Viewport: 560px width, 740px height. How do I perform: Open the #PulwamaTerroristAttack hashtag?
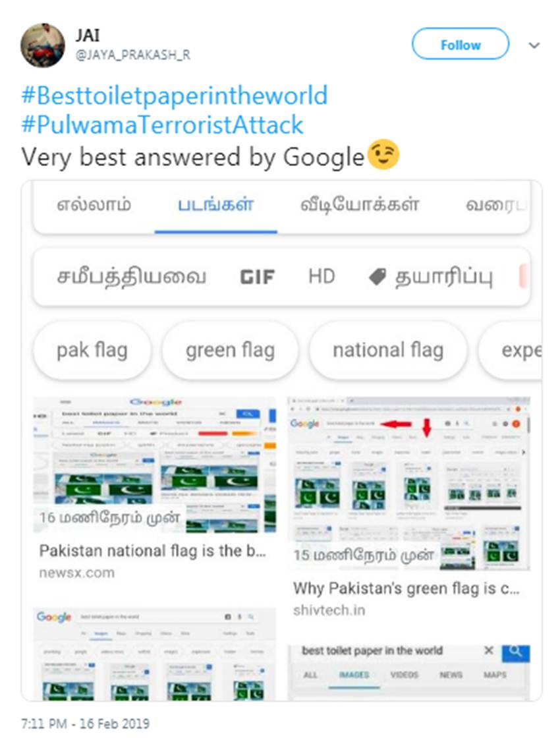click(162, 125)
